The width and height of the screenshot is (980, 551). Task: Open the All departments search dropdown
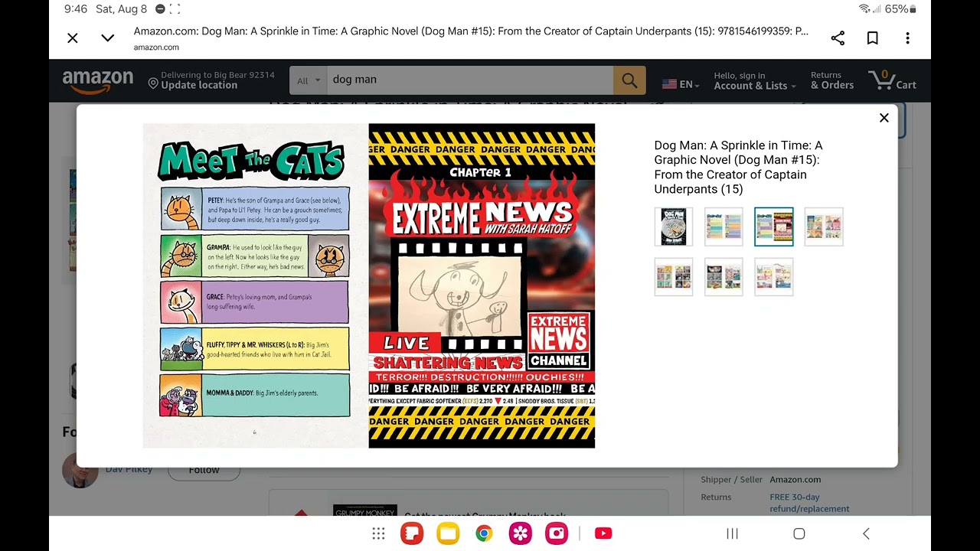tap(308, 80)
